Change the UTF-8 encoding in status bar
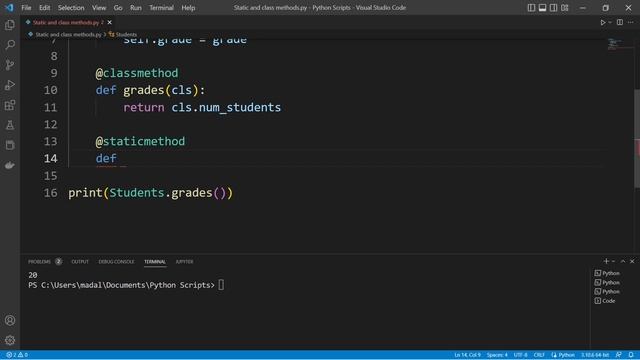Image resolution: width=640 pixels, height=360 pixels. [520, 355]
